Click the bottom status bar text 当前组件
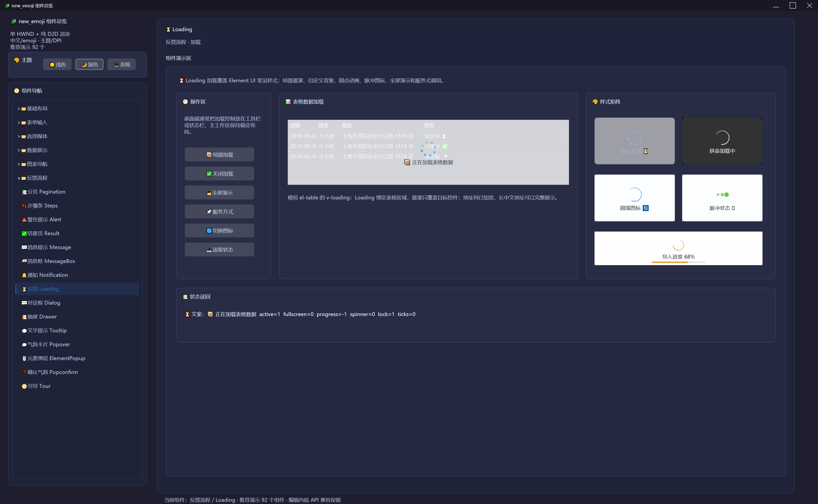This screenshot has width=818, height=504. coord(252,500)
